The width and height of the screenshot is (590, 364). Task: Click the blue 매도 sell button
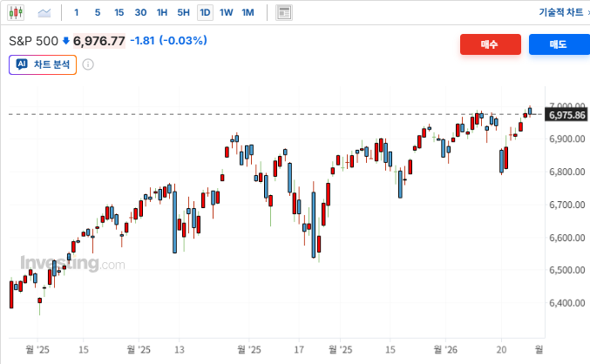(559, 44)
